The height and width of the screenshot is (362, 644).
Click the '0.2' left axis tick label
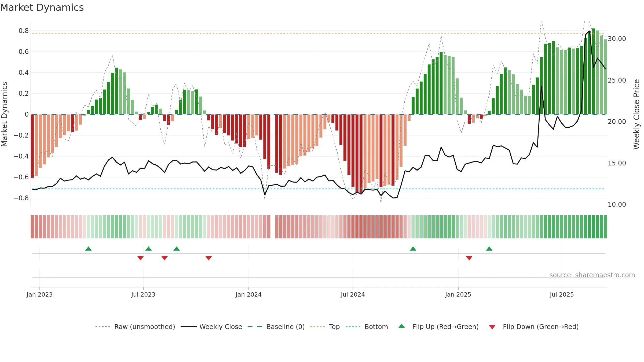point(24,94)
